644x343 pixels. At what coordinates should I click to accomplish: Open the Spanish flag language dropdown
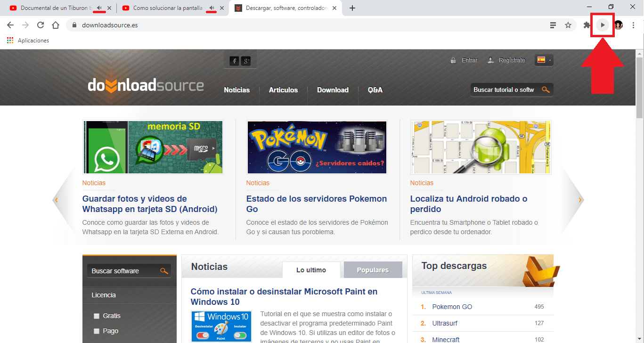pyautogui.click(x=544, y=60)
